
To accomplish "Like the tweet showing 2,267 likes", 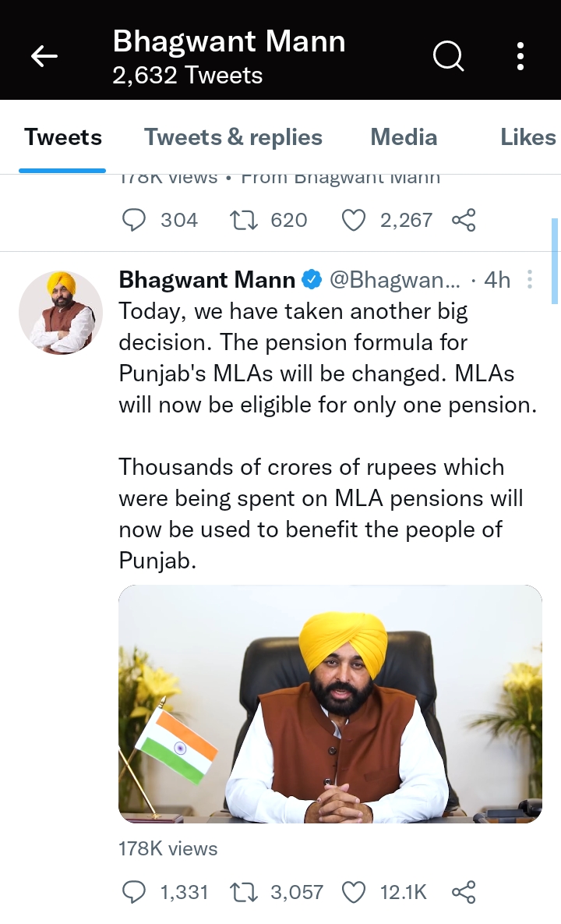I will click(354, 221).
